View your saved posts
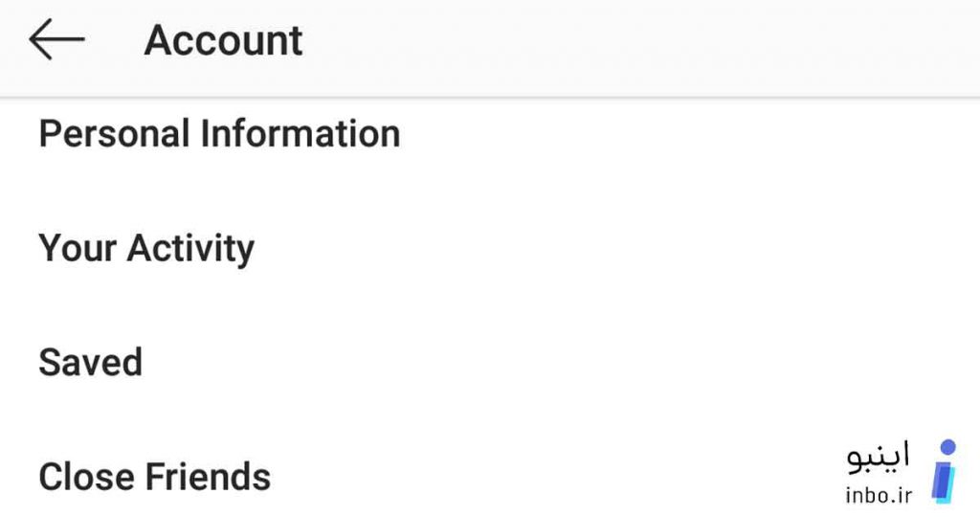 [x=490, y=362]
